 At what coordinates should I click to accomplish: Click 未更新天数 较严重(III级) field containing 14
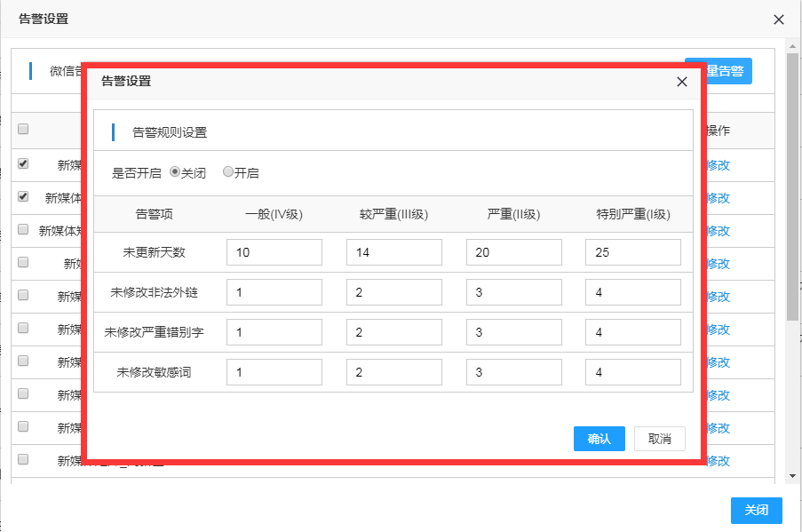point(393,252)
